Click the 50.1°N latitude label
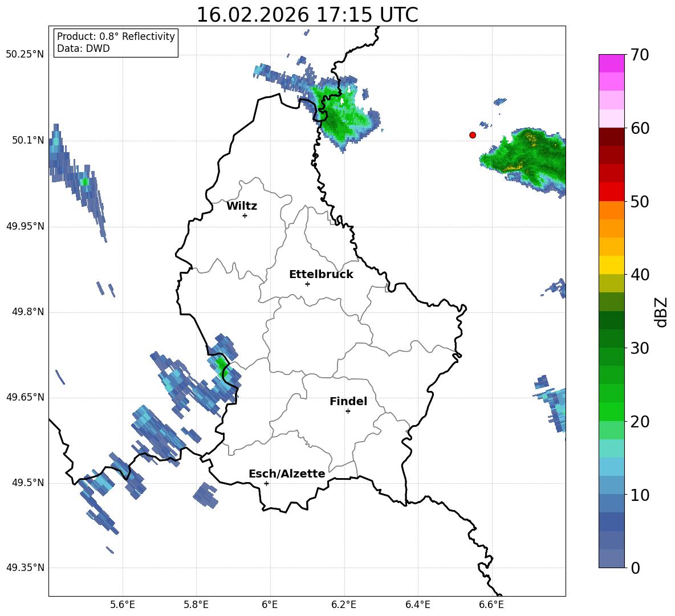675x616 pixels. tap(28, 140)
